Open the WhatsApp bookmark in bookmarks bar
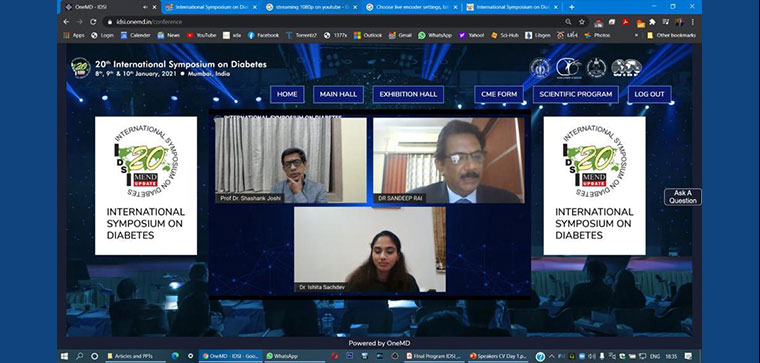 435,35
